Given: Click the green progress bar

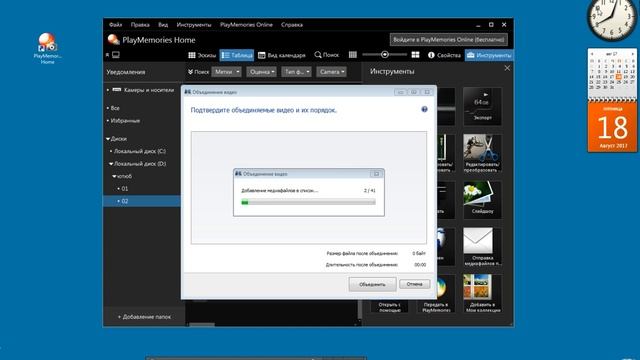Looking at the screenshot, I should 308,202.
